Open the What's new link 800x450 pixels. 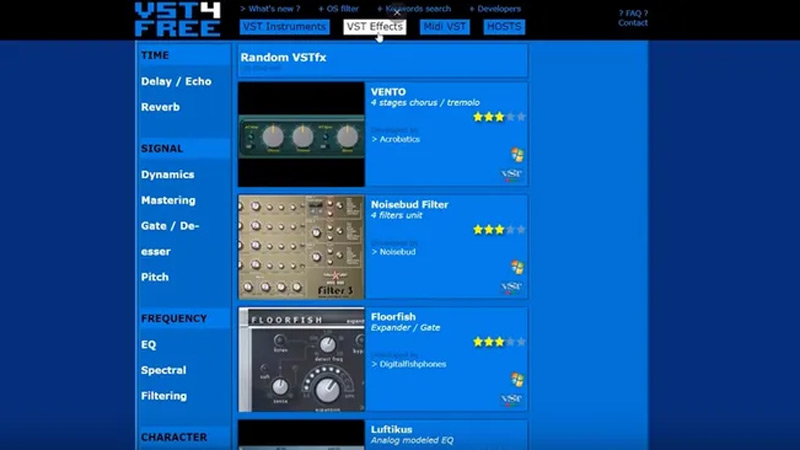pos(273,9)
